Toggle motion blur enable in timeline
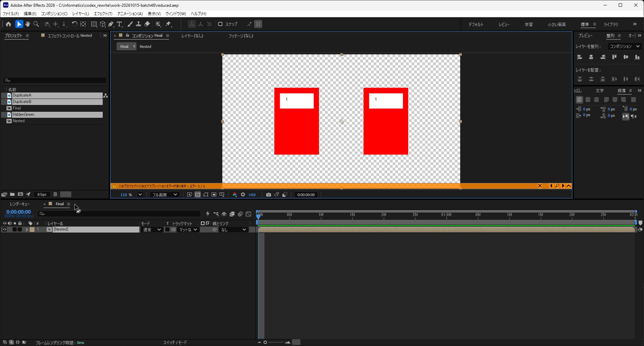This screenshot has width=644, height=346. point(240,214)
